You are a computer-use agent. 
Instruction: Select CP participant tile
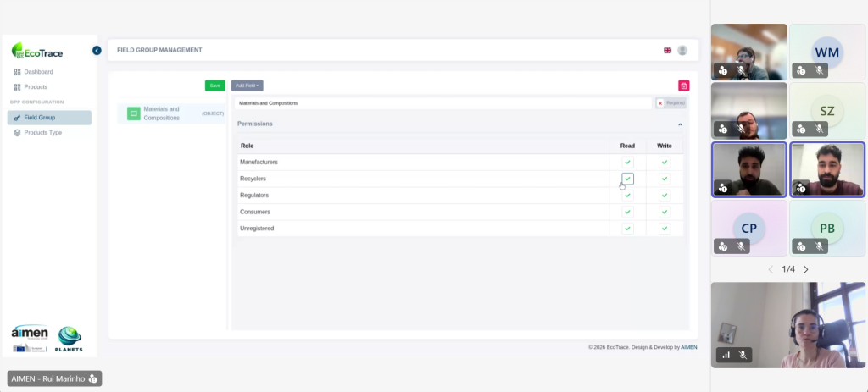749,228
